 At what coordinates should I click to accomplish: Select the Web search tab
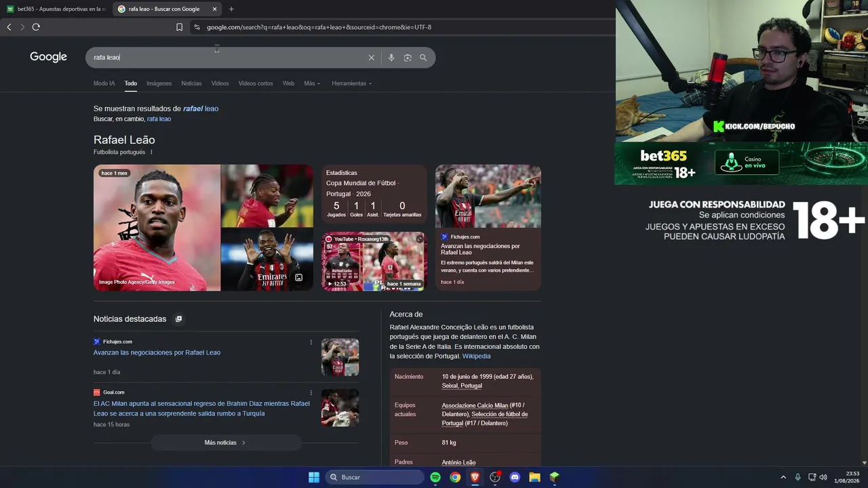point(288,83)
